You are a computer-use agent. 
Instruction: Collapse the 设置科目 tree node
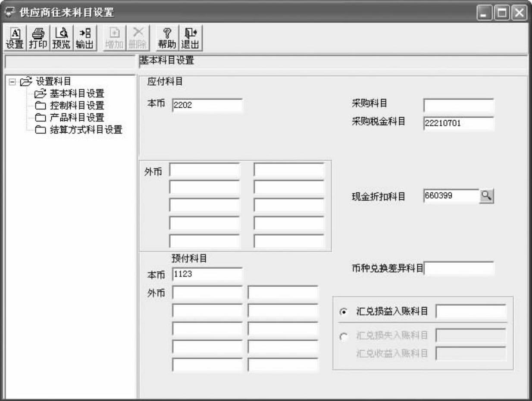click(x=12, y=81)
